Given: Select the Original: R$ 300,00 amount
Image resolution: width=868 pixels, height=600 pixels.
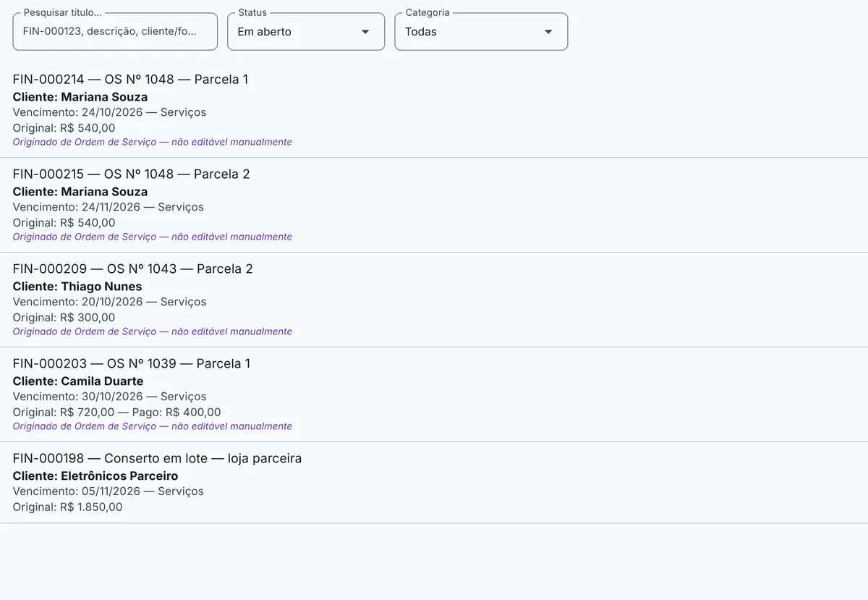Looking at the screenshot, I should pos(64,318).
